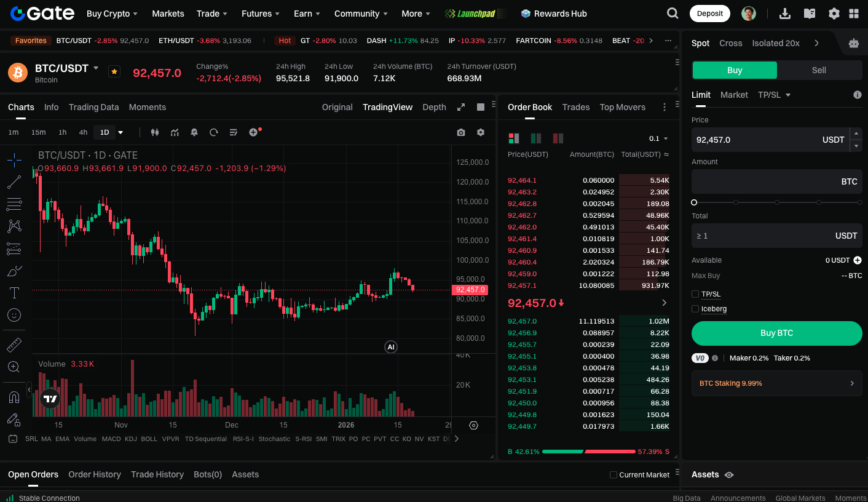Open the order type info icon
This screenshot has height=502, width=868.
pyautogui.click(x=858, y=95)
